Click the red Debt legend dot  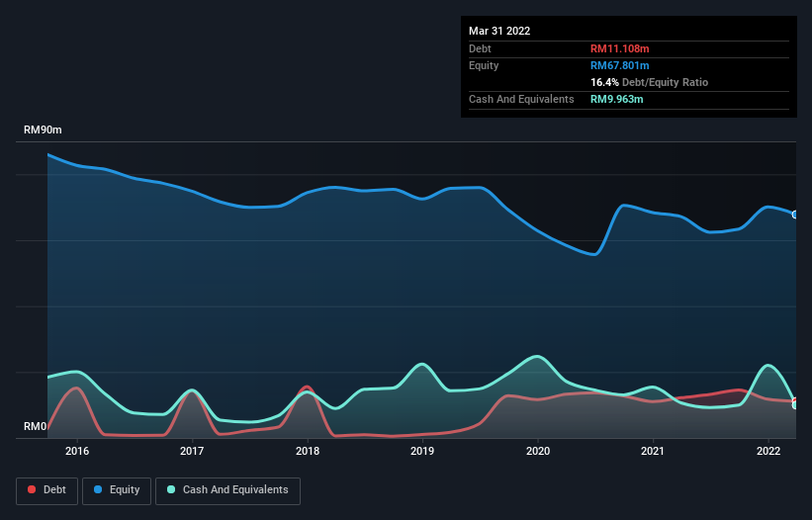[x=32, y=489]
